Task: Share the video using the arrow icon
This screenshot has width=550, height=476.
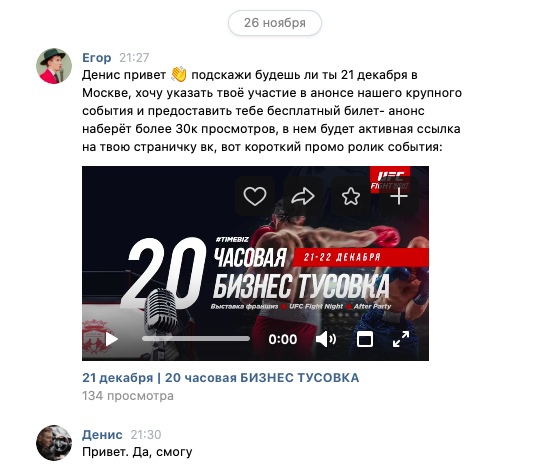Action: click(x=303, y=196)
